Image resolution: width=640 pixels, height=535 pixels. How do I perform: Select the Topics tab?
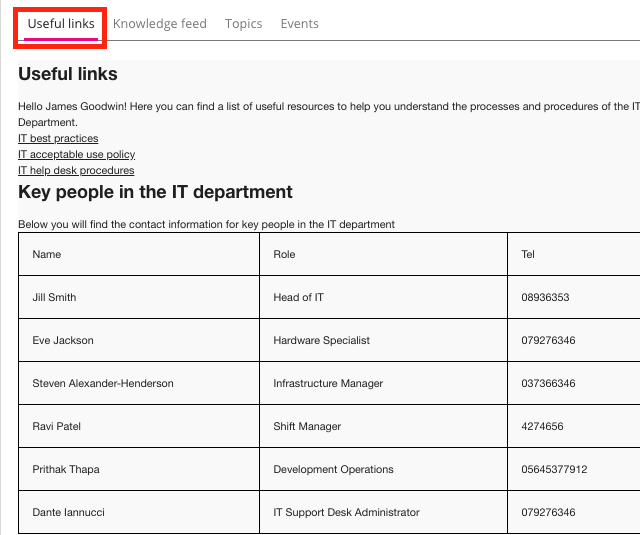(x=243, y=24)
